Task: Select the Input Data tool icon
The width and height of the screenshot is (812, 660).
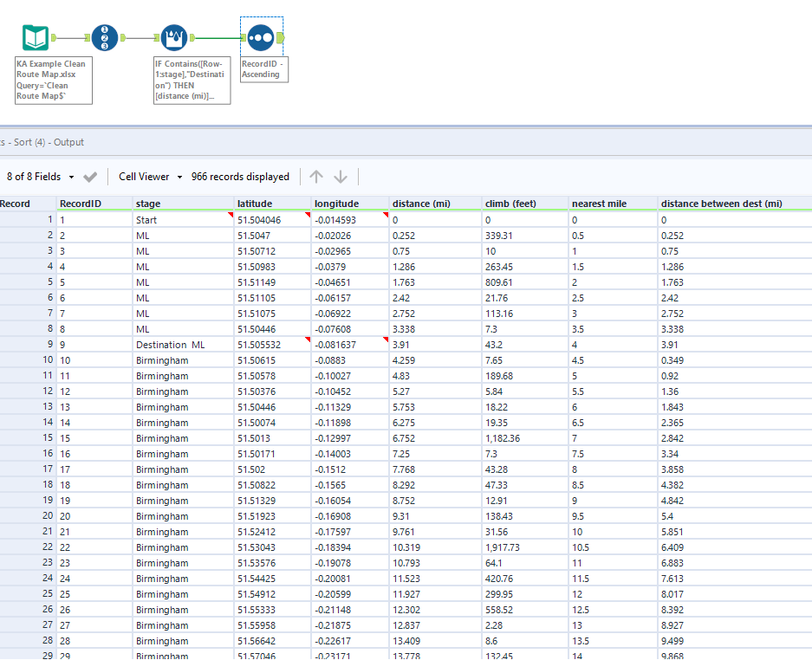Action: (x=36, y=37)
